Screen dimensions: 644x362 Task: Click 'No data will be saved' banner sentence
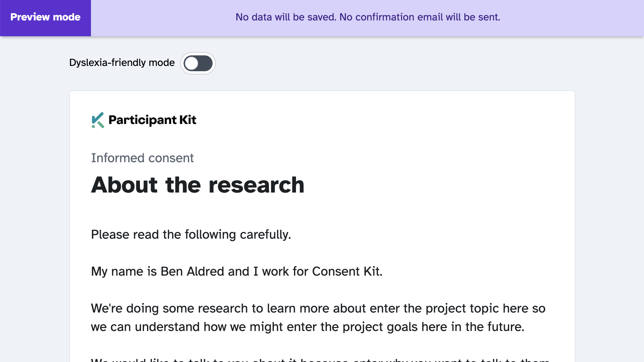pyautogui.click(x=286, y=17)
